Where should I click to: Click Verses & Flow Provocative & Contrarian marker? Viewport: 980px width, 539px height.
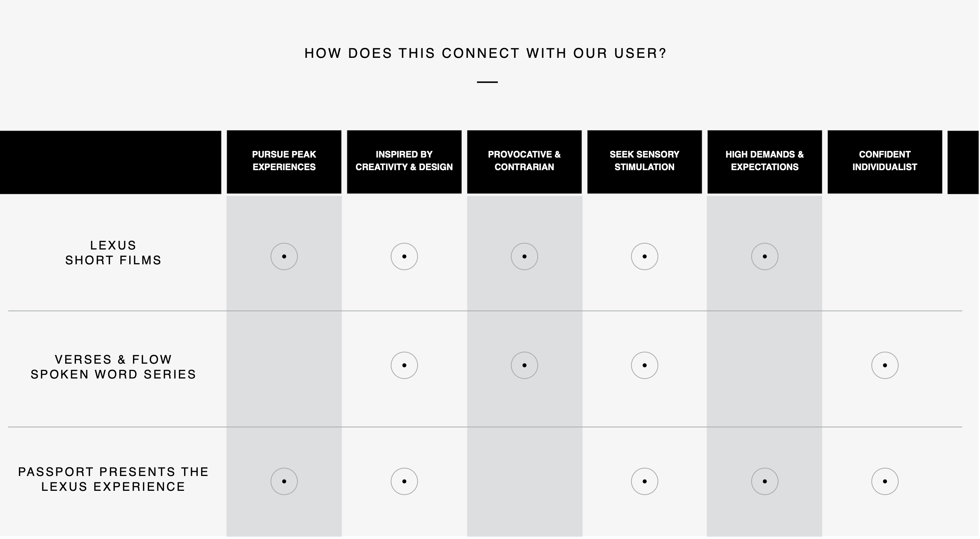524,366
